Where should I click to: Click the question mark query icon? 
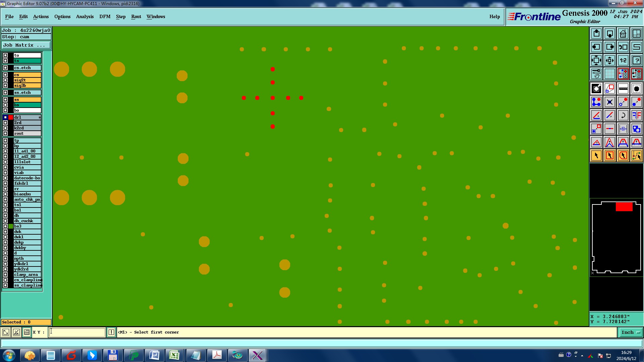[x=636, y=60]
